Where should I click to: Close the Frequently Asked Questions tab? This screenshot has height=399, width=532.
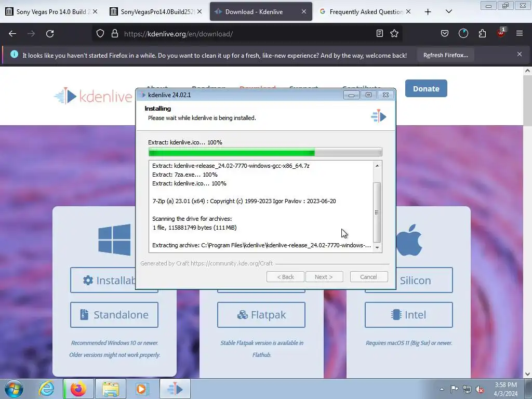[408, 11]
